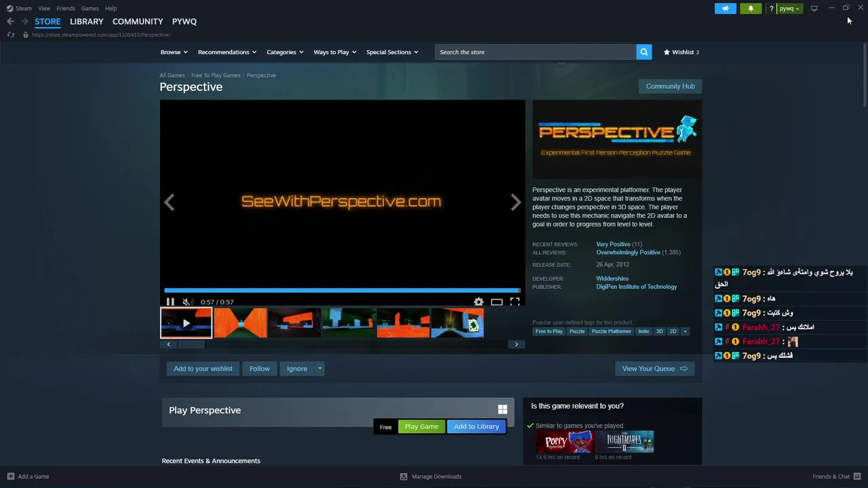Click Add to Library button

tap(476, 426)
